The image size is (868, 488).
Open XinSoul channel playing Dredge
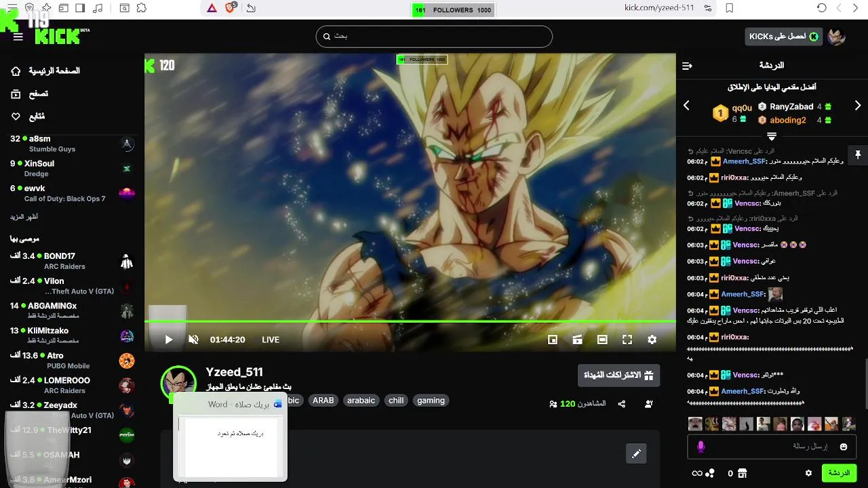71,168
